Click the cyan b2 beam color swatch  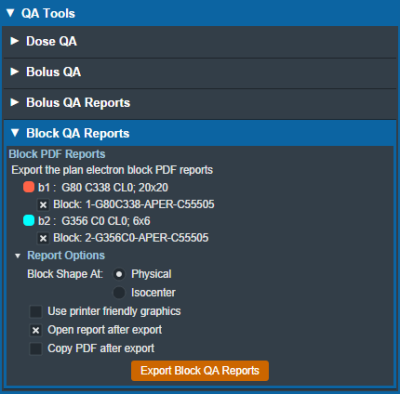click(29, 221)
